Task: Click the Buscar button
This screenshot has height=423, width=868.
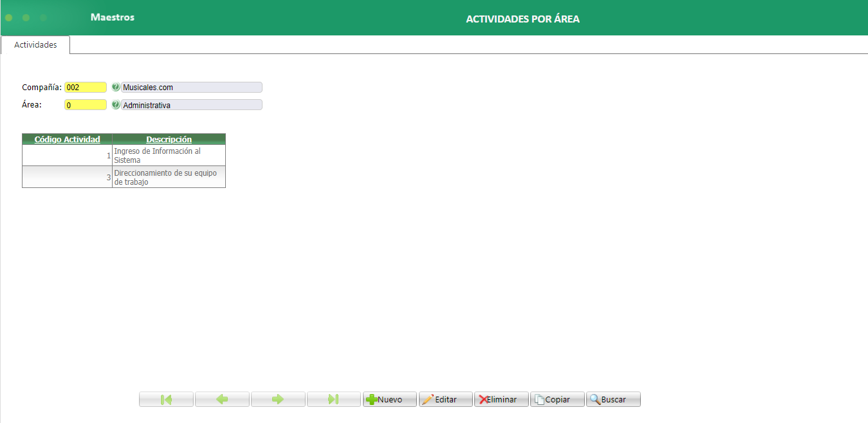Action: [x=613, y=399]
